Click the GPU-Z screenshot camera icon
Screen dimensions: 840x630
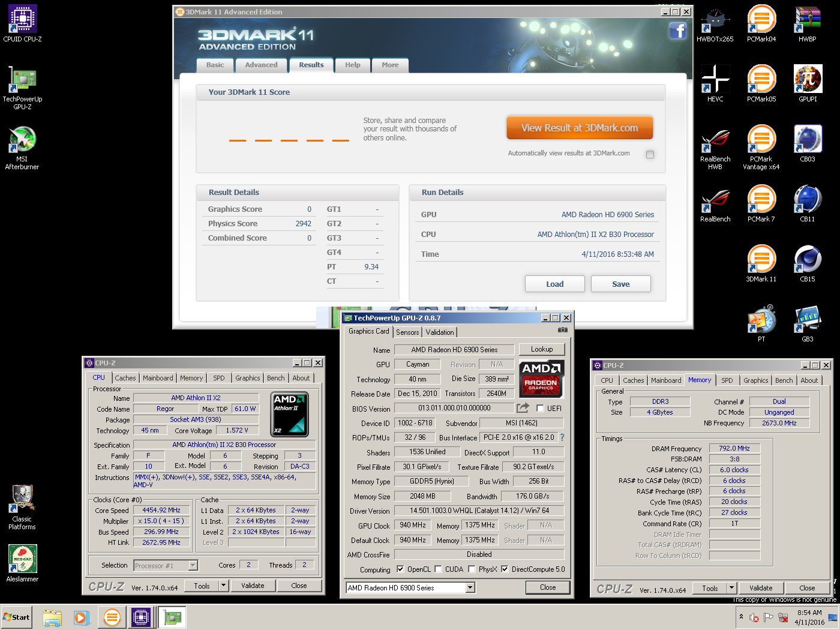[x=562, y=330]
